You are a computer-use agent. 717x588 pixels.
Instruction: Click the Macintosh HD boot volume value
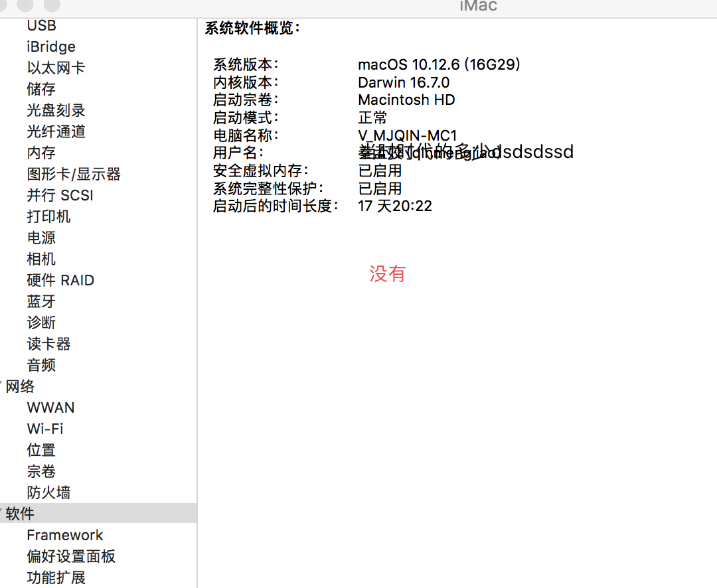[406, 100]
